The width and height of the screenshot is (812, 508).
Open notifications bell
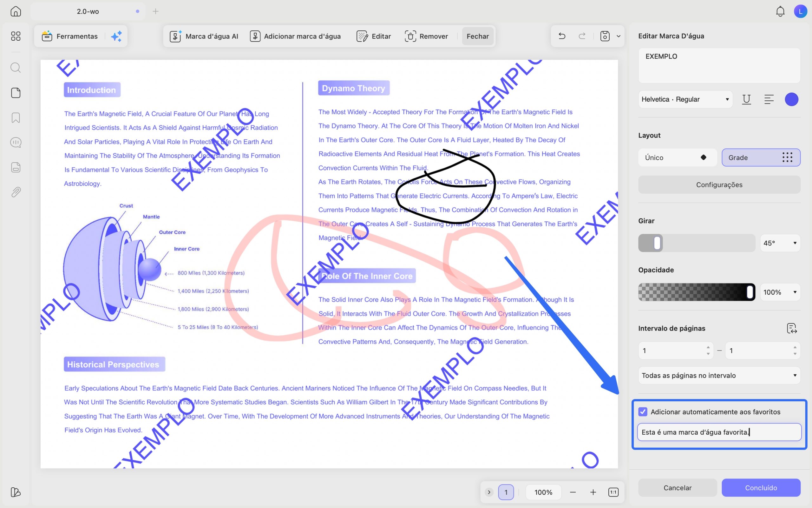click(x=780, y=11)
